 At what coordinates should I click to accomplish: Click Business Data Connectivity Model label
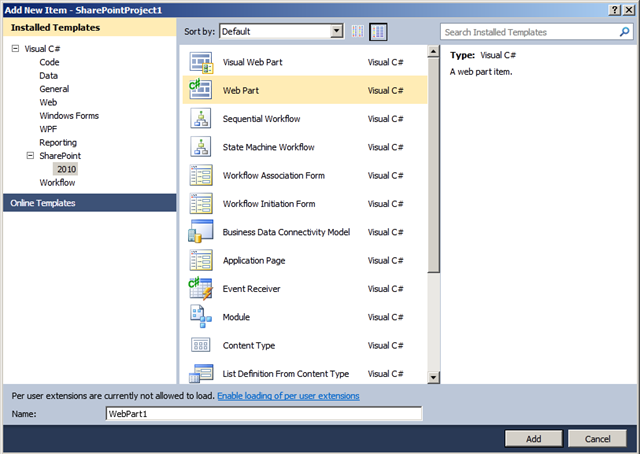(286, 232)
